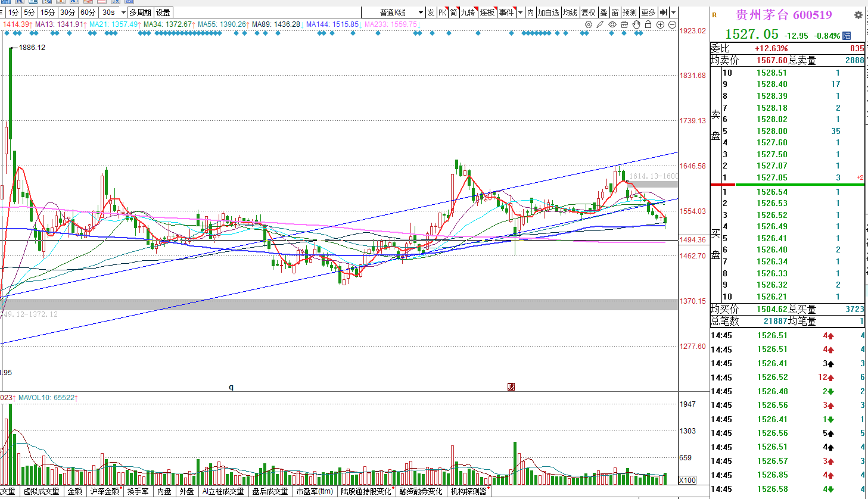Expand the period dropdown next to 30s
Image resolution: width=868 pixels, height=499 pixels.
coord(124,12)
